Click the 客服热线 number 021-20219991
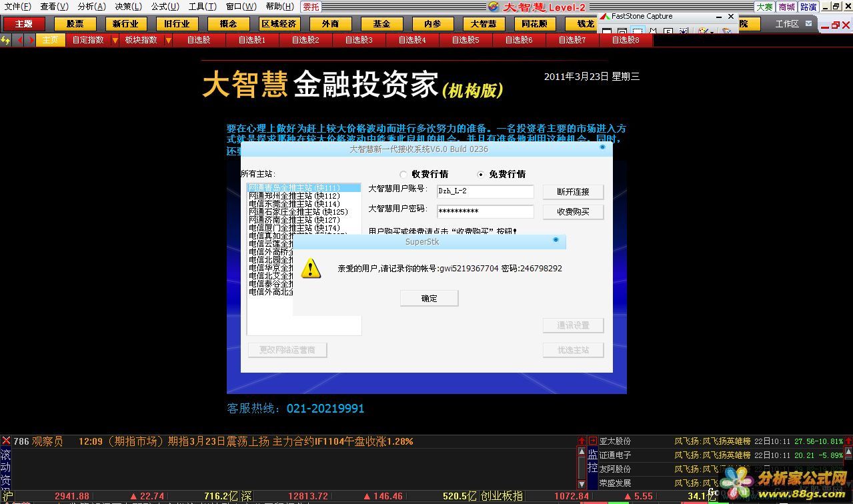 [325, 408]
